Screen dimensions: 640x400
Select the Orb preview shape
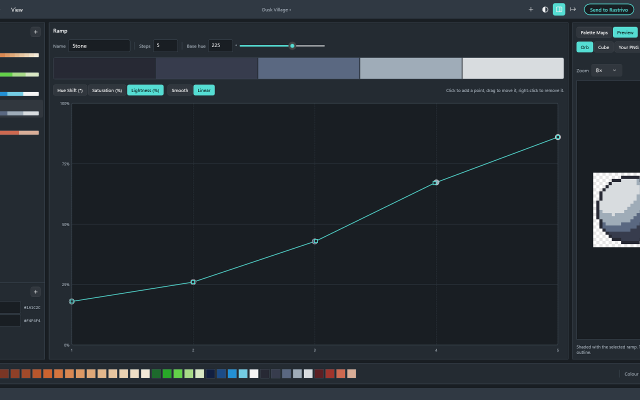[584, 47]
